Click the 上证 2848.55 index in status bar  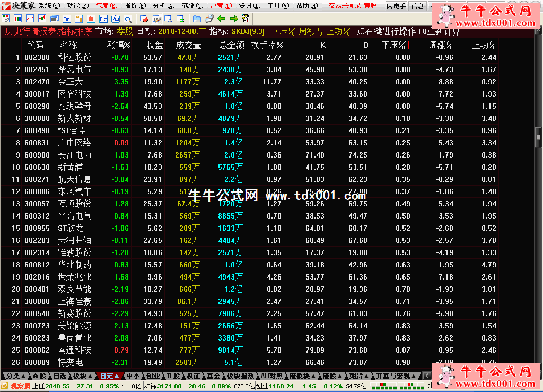pos(51,386)
